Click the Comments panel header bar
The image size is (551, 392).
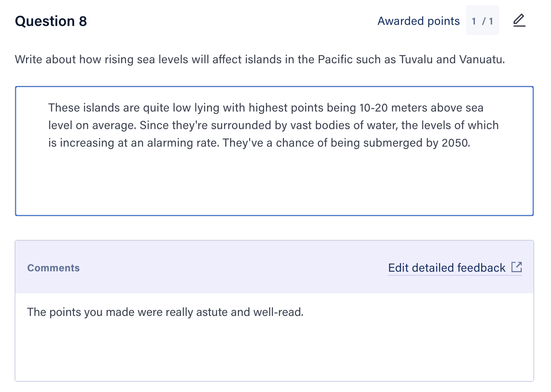coord(274,267)
